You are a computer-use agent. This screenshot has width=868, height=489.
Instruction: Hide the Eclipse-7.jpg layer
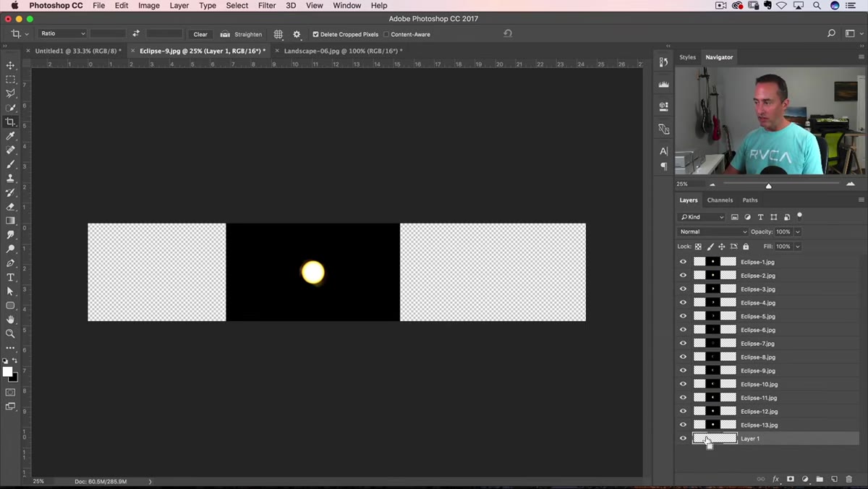(683, 344)
